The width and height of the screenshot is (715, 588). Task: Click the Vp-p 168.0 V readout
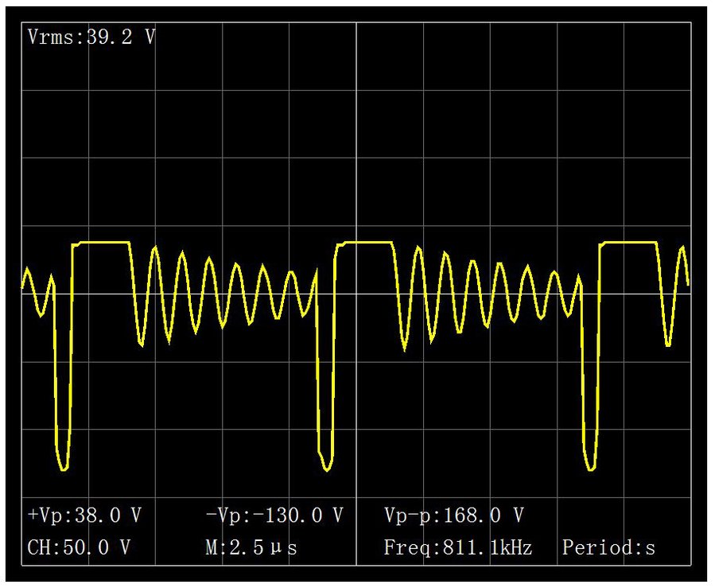coord(453,516)
